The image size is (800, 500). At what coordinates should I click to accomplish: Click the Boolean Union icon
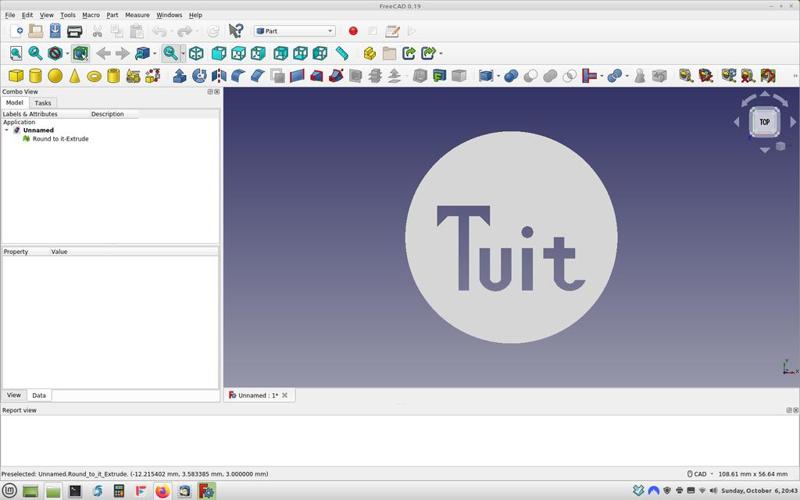point(550,76)
